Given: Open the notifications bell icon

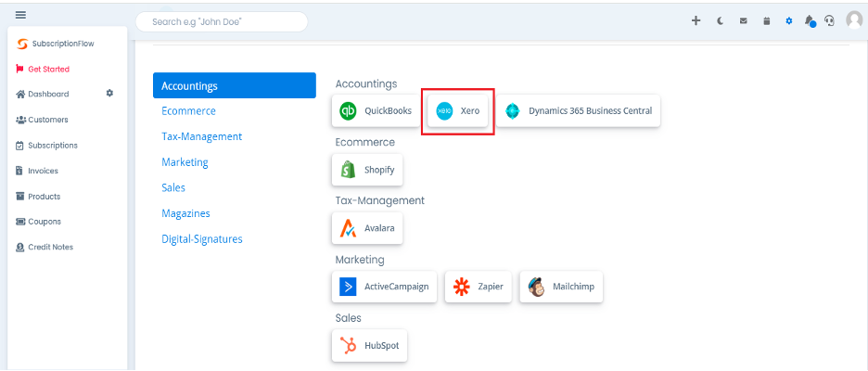Looking at the screenshot, I should pos(810,21).
